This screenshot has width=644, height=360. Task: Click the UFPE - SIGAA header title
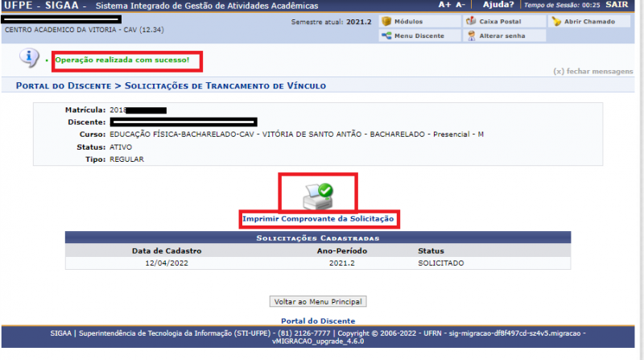click(39, 5)
